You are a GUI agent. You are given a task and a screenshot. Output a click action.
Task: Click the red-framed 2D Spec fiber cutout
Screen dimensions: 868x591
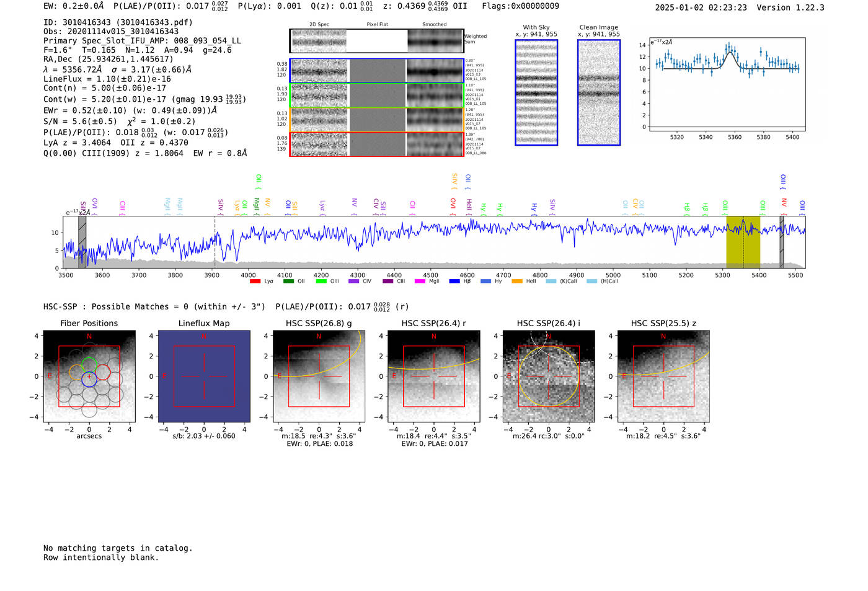click(319, 144)
